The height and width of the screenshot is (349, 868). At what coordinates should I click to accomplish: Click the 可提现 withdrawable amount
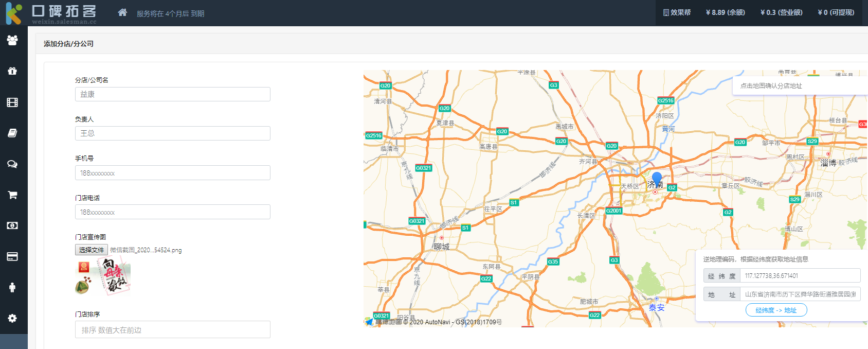pos(836,12)
